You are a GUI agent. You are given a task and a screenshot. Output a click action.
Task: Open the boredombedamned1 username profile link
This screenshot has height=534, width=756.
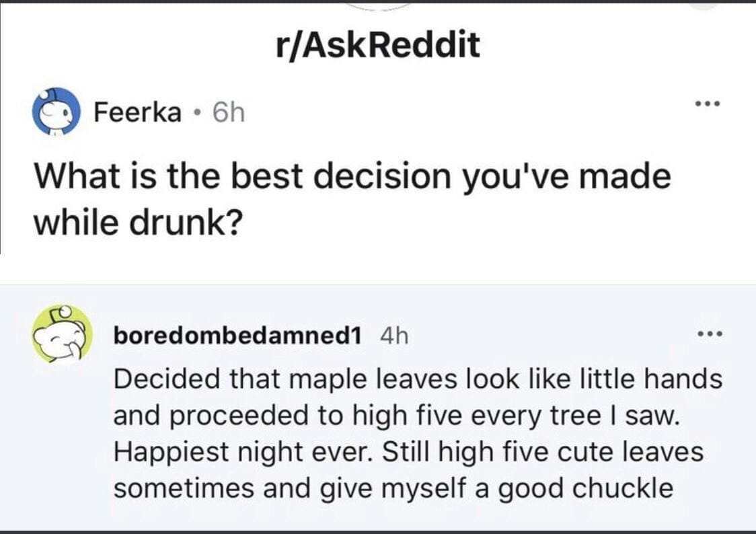[235, 335]
